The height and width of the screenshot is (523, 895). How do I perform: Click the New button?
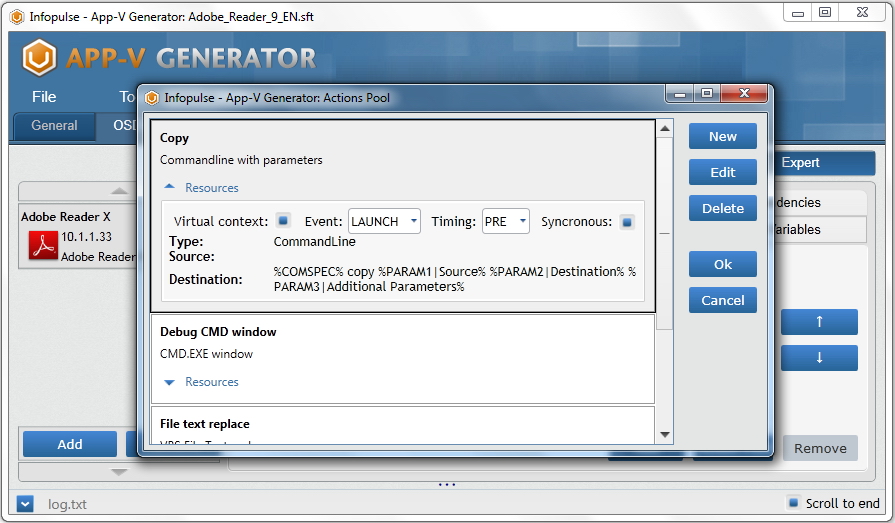pos(722,137)
